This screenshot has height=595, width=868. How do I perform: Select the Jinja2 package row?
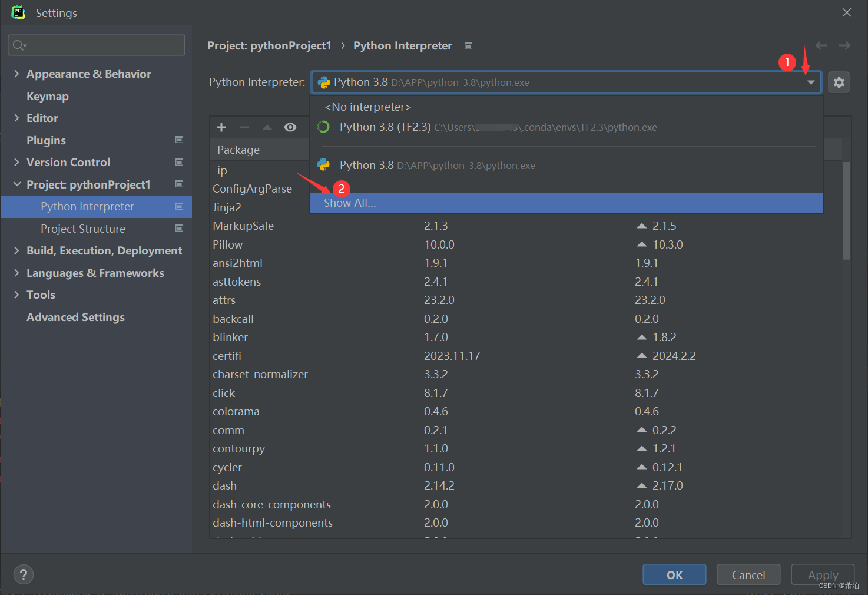pos(227,207)
